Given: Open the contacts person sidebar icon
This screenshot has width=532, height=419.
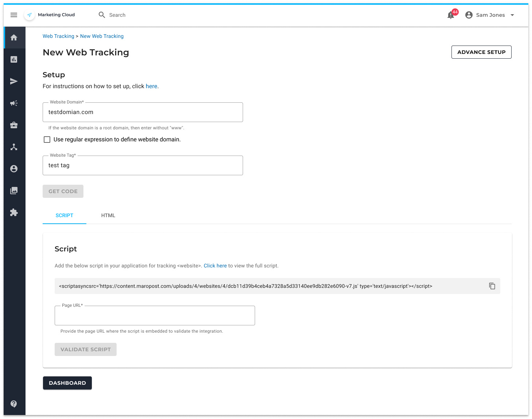Looking at the screenshot, I should [x=14, y=169].
